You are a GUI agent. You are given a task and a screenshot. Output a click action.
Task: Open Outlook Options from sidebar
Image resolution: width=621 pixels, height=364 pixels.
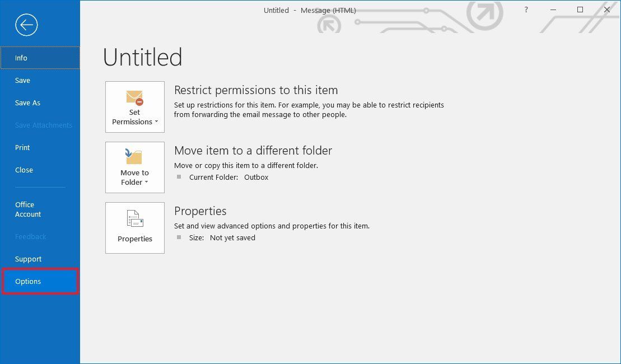pos(40,281)
